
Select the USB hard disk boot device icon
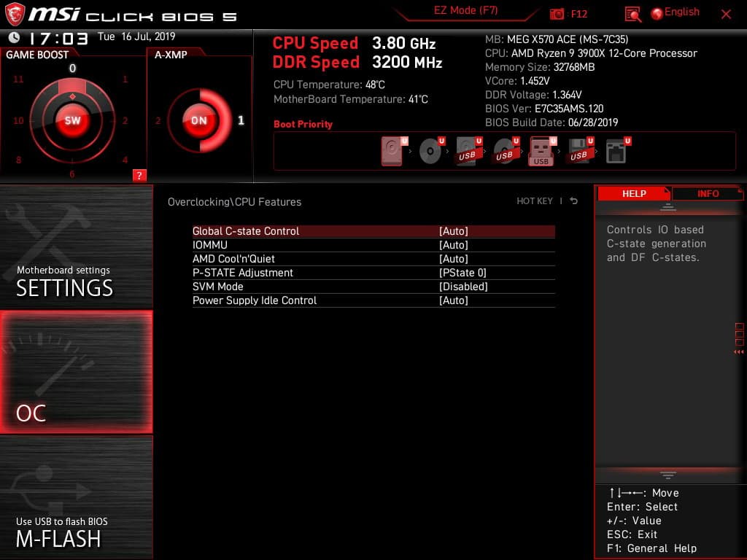click(x=469, y=151)
